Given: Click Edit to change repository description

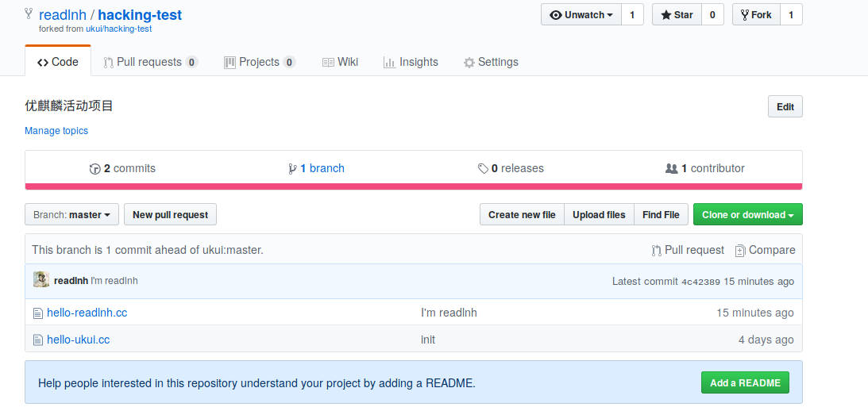Looking at the screenshot, I should coord(785,107).
